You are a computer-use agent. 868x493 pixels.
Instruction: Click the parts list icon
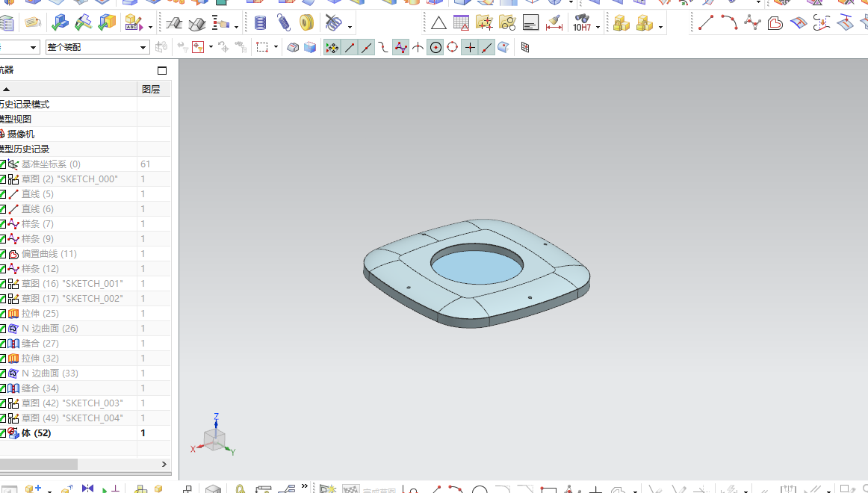coord(7,23)
